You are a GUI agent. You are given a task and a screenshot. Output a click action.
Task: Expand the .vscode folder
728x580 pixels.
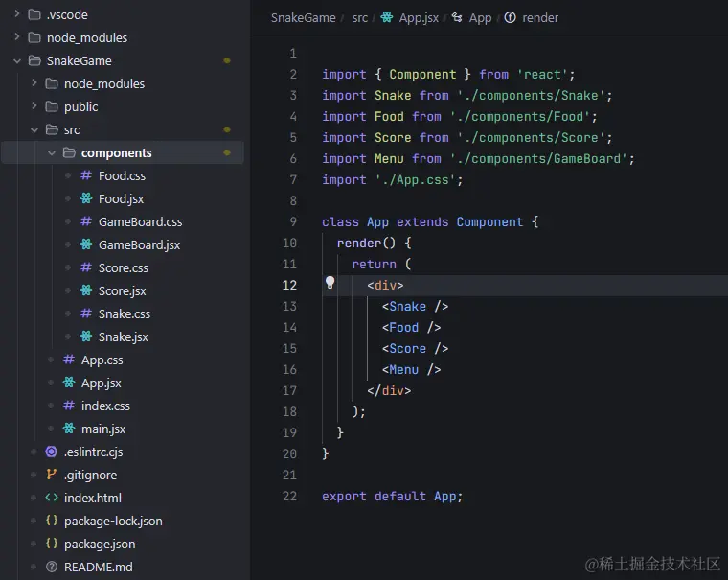click(x=17, y=14)
